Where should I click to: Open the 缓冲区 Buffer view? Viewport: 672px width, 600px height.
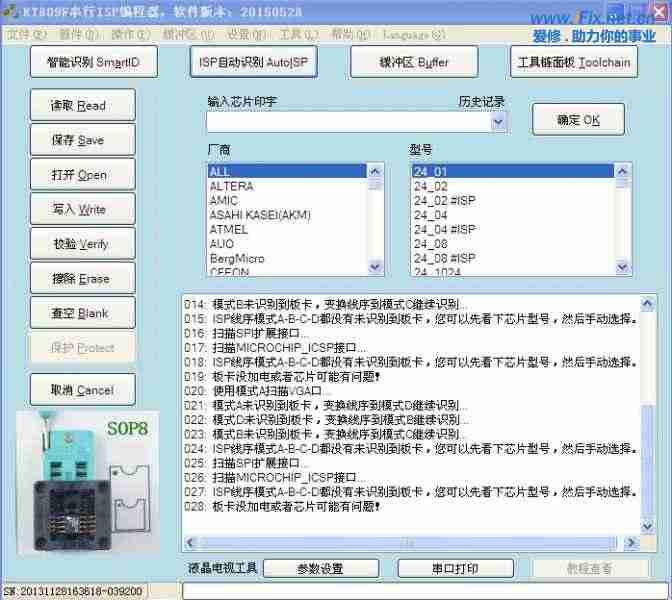tap(414, 62)
